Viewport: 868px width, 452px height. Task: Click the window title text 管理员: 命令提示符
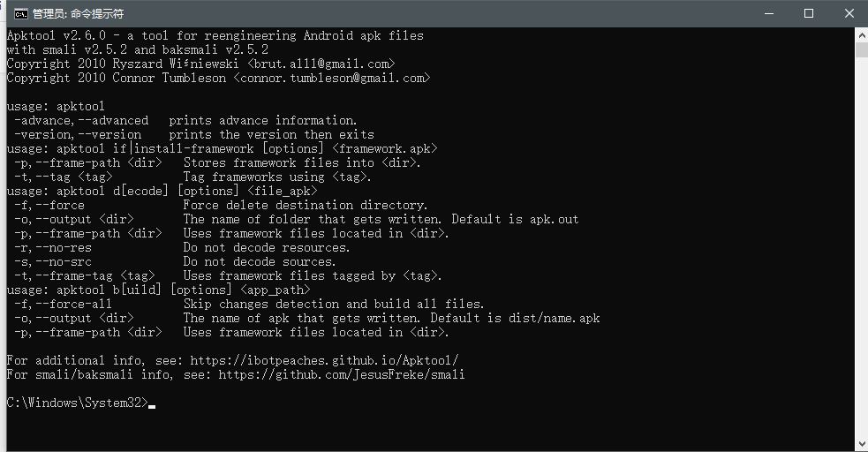tap(78, 13)
